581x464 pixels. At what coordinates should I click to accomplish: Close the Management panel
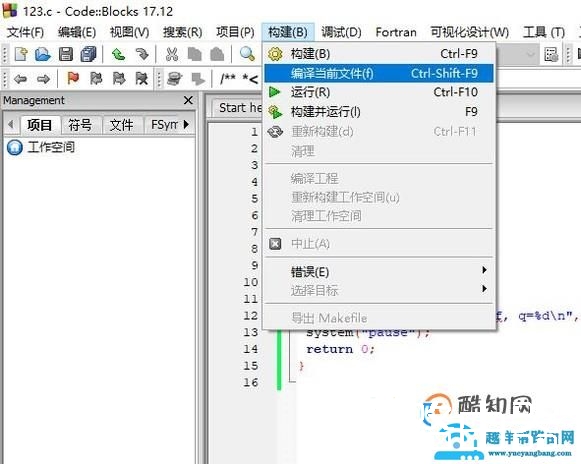pos(188,100)
